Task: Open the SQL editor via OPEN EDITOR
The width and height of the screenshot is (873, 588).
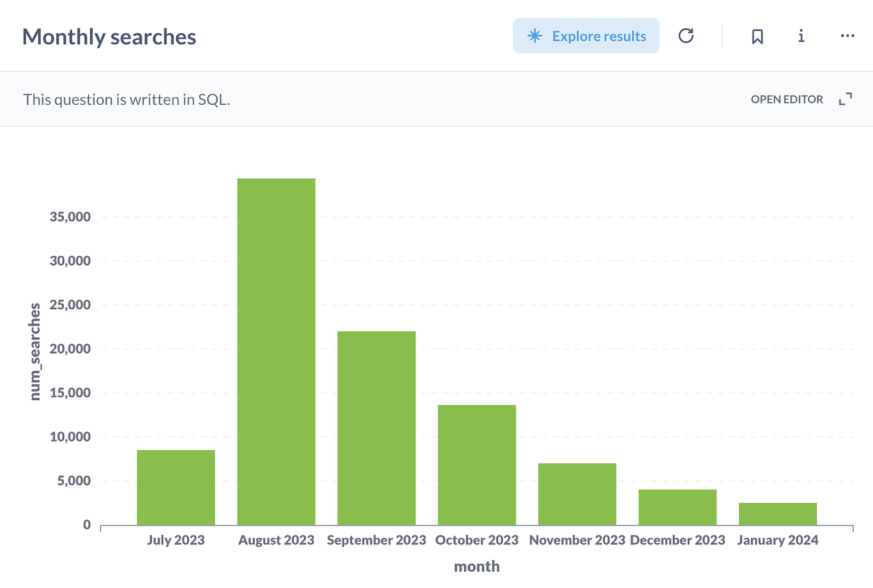Action: click(787, 99)
